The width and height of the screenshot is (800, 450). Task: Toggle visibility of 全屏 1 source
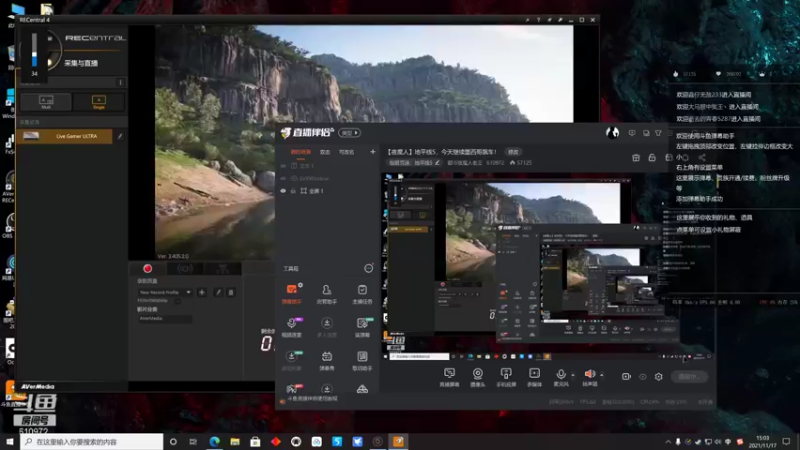coord(283,191)
